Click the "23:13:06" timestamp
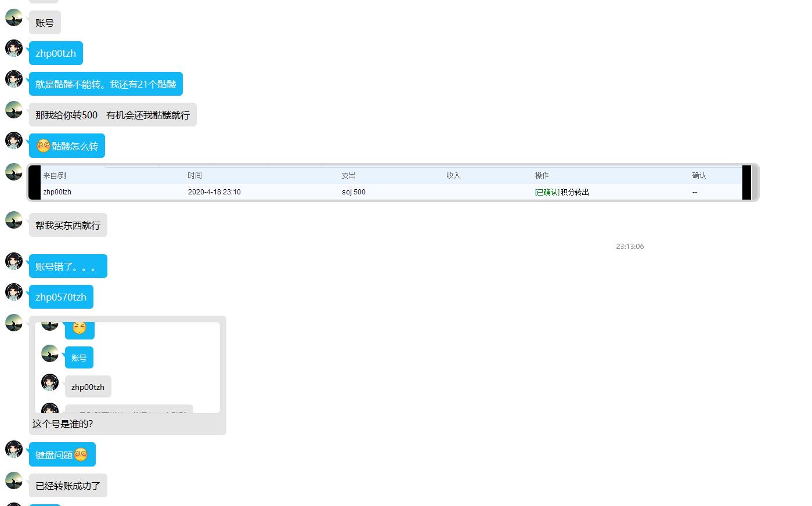This screenshot has height=506, width=812. 630,247
